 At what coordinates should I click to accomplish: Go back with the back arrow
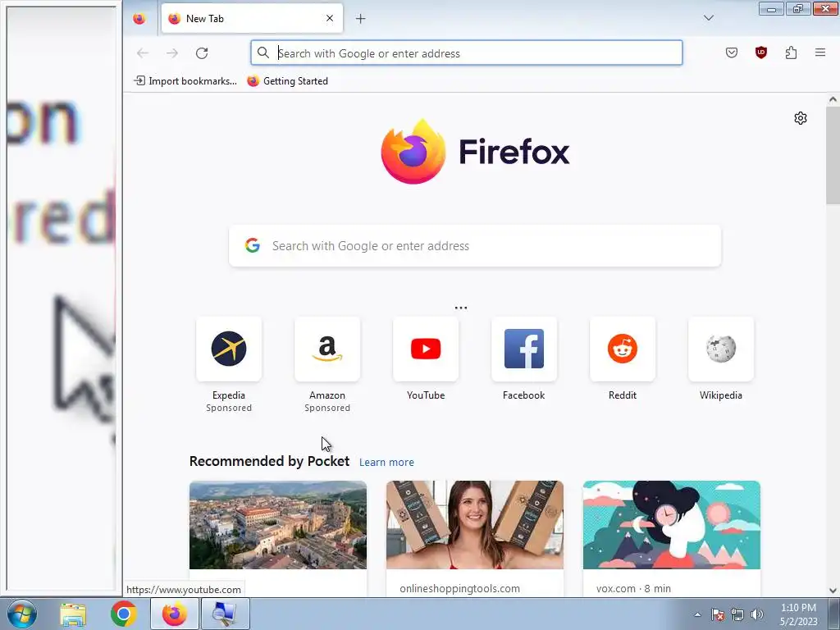[143, 53]
